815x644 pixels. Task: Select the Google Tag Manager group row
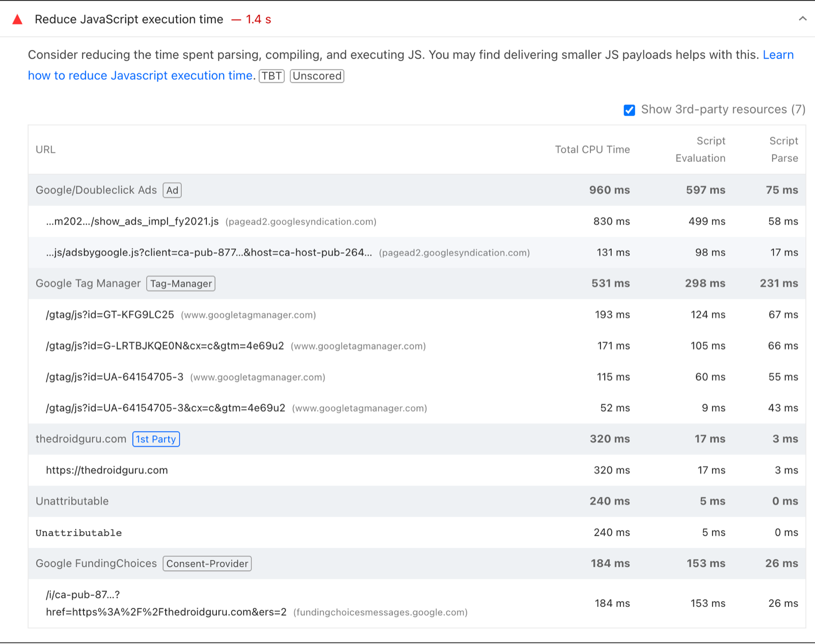pyautogui.click(x=417, y=284)
